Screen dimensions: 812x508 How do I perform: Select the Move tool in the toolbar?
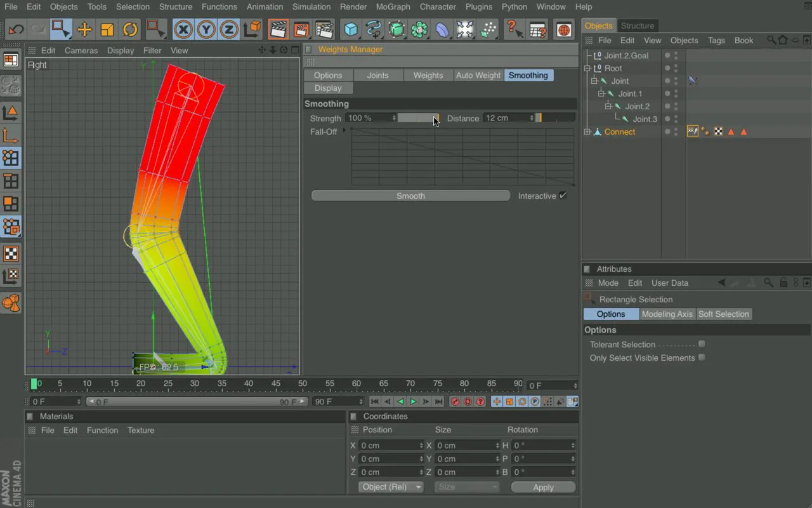[84, 29]
